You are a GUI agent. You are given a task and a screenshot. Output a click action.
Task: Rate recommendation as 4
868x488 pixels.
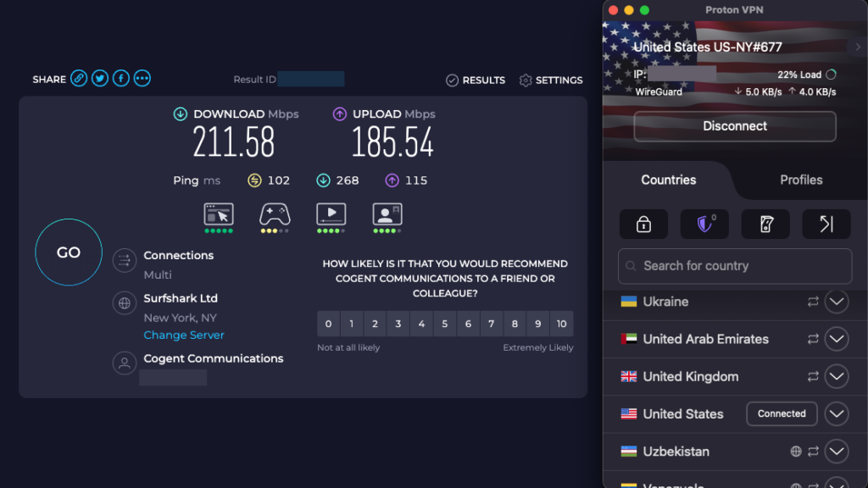point(421,324)
